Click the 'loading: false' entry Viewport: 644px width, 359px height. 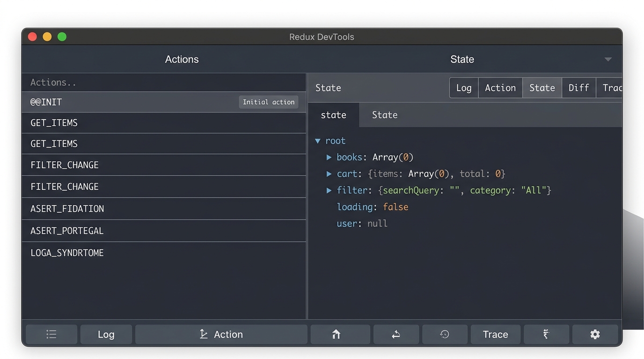[373, 207]
